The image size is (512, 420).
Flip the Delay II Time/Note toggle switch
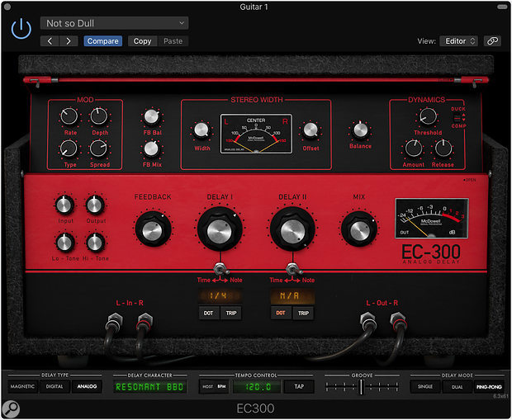pyautogui.click(x=293, y=270)
